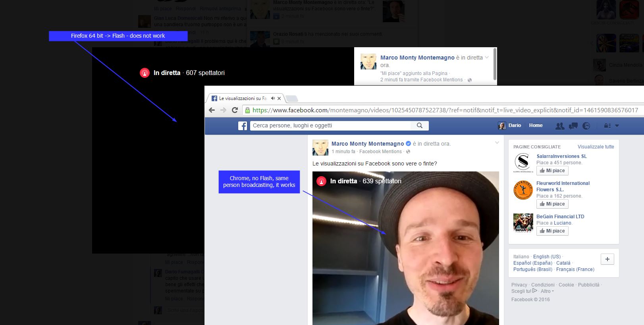Screen dimensions: 644x325
Task: Click 'Facebook Mentions' under the Chrome post header
Action: pyautogui.click(x=380, y=152)
